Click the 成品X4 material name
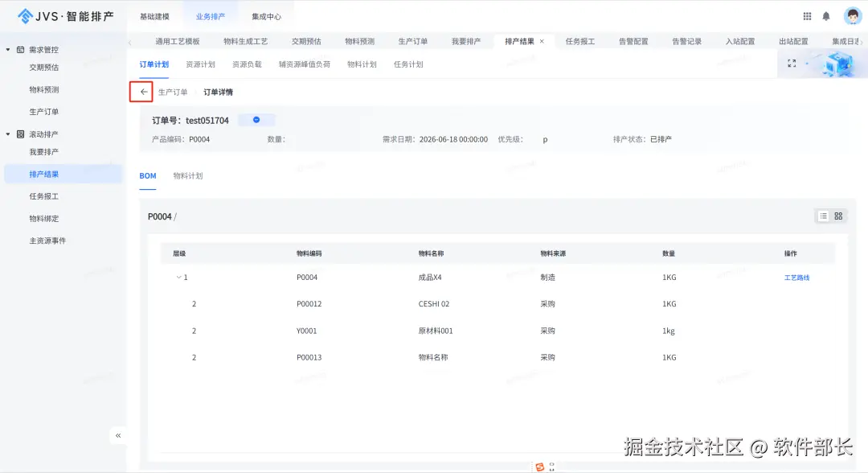868x473 pixels. coord(430,277)
